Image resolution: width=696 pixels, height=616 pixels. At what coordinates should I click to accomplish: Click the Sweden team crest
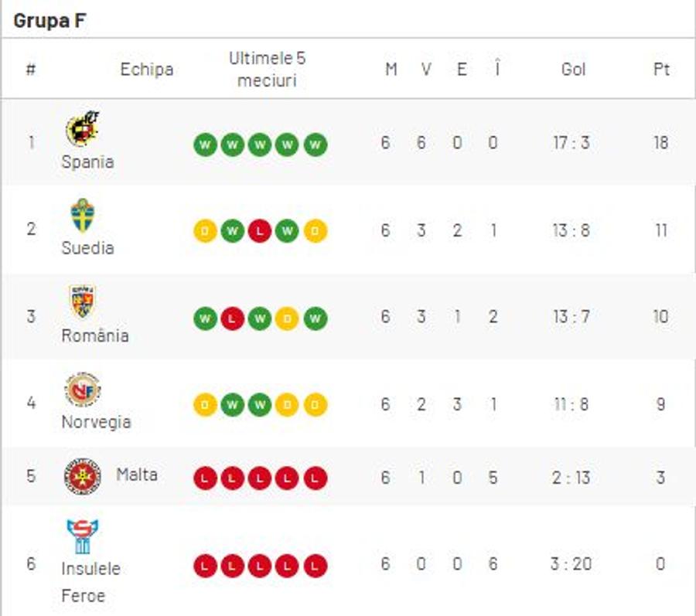click(x=83, y=215)
